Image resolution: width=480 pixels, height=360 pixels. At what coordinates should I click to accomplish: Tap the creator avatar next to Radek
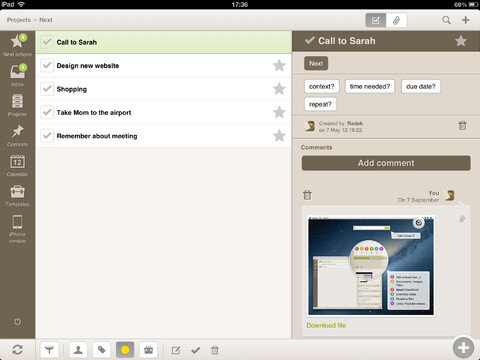pyautogui.click(x=310, y=126)
